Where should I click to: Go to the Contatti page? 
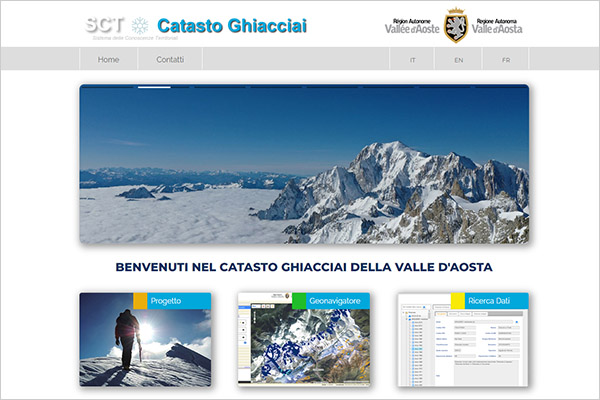(170, 60)
